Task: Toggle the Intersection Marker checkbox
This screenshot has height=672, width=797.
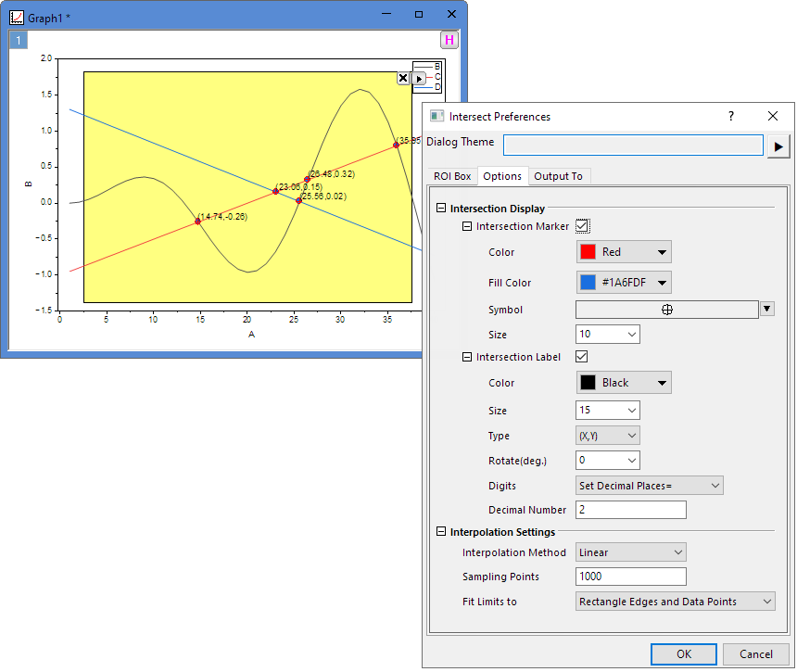Action: click(x=582, y=225)
